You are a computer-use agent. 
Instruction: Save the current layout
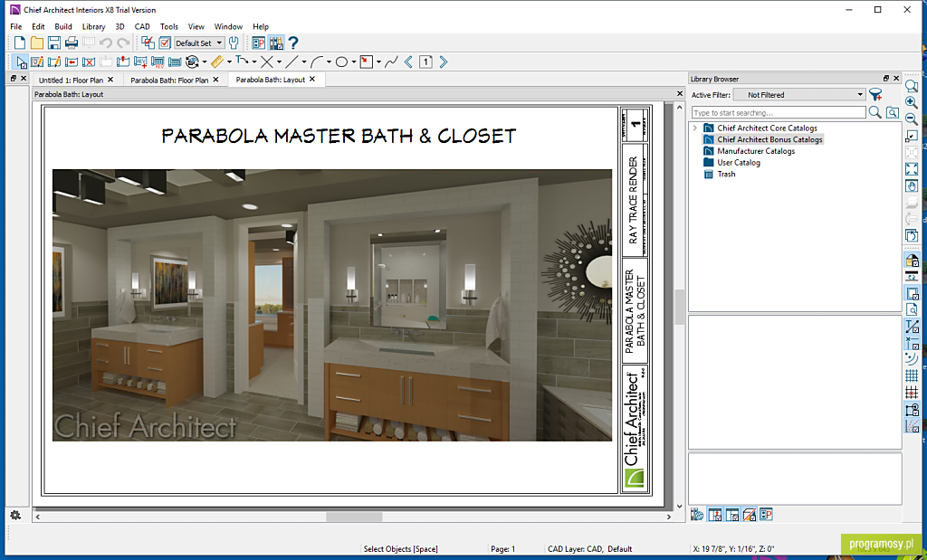(x=53, y=43)
